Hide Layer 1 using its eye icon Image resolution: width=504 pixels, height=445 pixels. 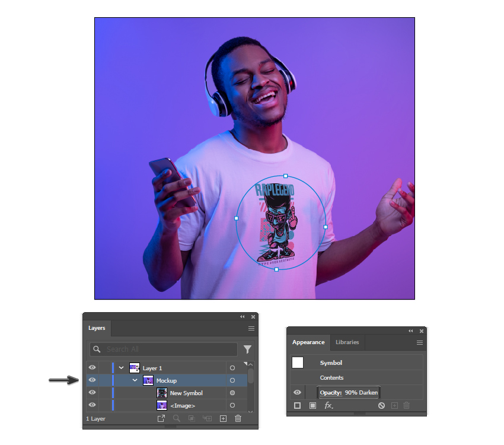92,368
